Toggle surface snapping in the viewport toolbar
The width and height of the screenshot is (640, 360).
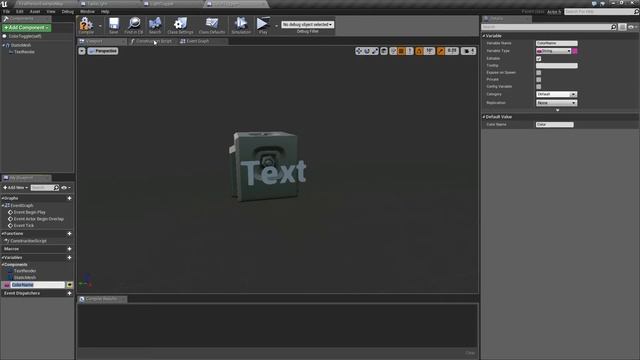click(x=393, y=51)
